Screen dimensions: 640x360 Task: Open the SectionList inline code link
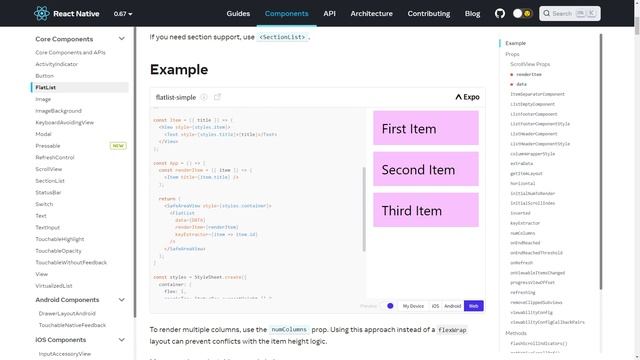click(x=282, y=37)
